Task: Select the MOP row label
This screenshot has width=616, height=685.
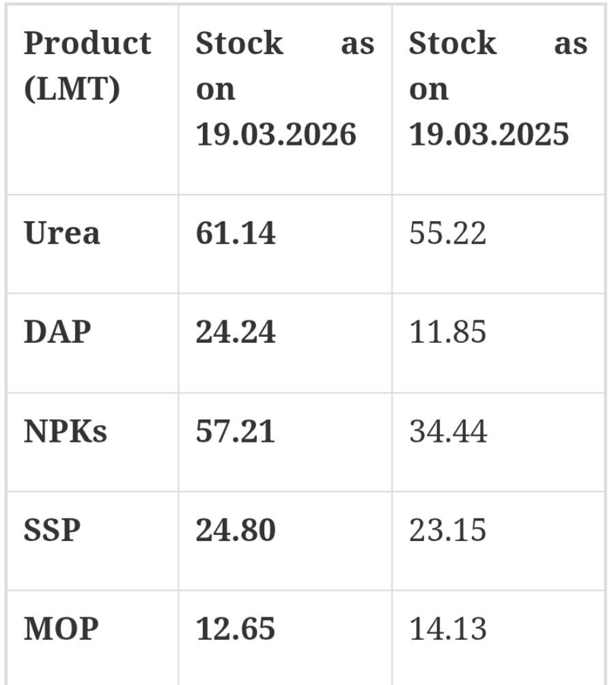Action: coord(61,629)
